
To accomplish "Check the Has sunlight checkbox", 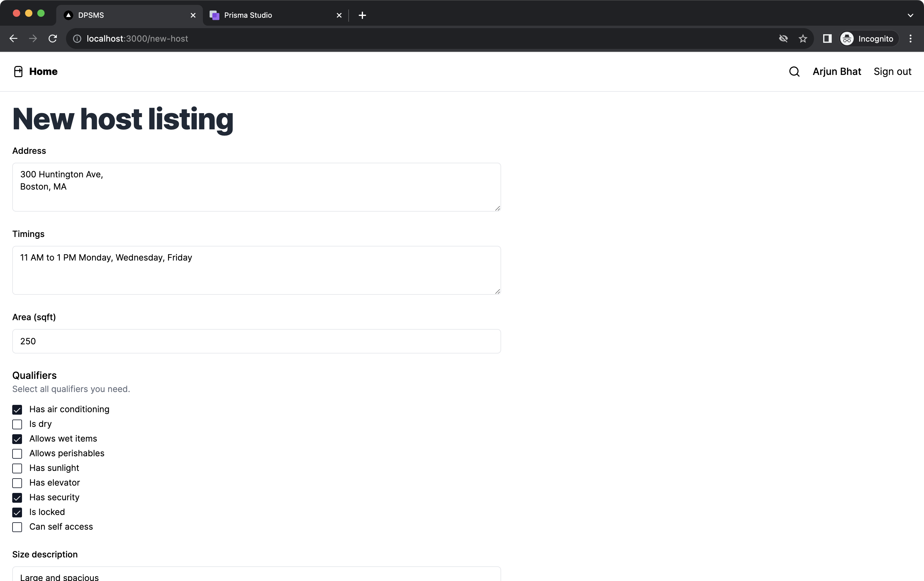I will coord(17,468).
